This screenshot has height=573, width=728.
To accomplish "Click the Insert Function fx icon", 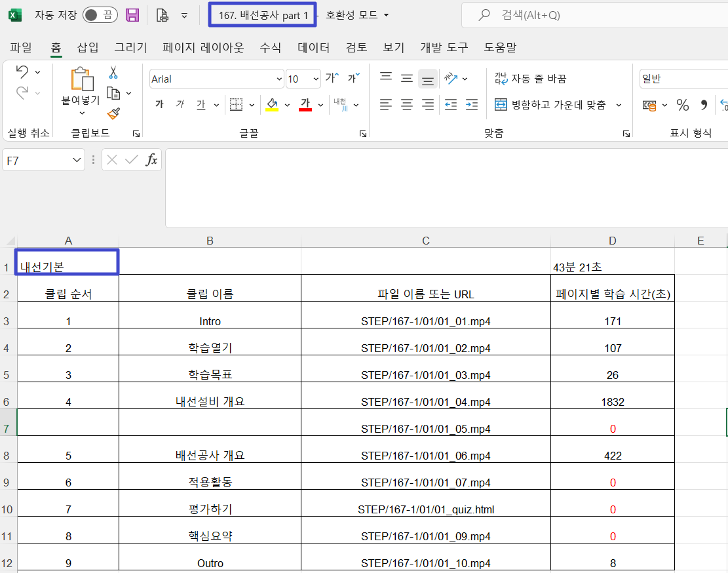I will (x=151, y=160).
